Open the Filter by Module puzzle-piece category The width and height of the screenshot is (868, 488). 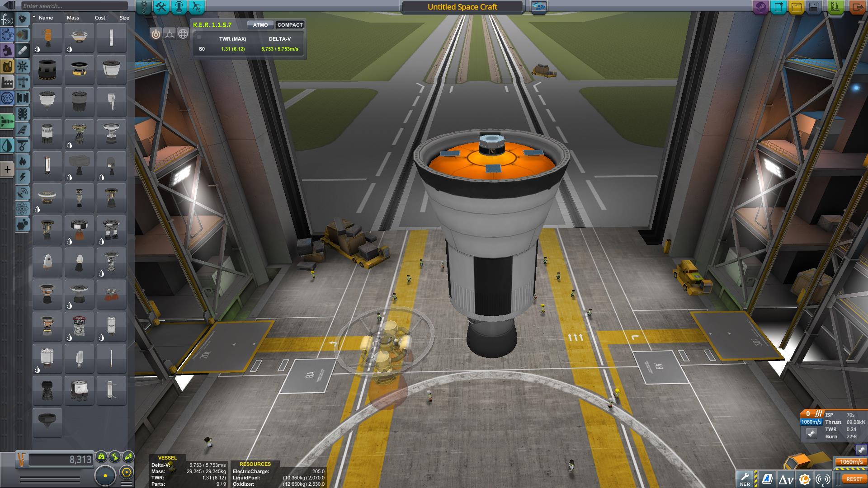[7, 51]
